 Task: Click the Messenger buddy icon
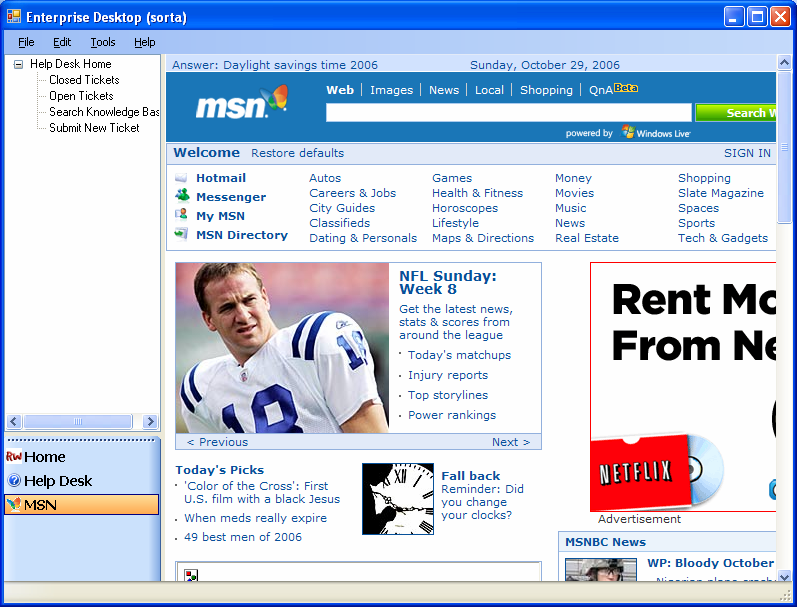click(181, 197)
